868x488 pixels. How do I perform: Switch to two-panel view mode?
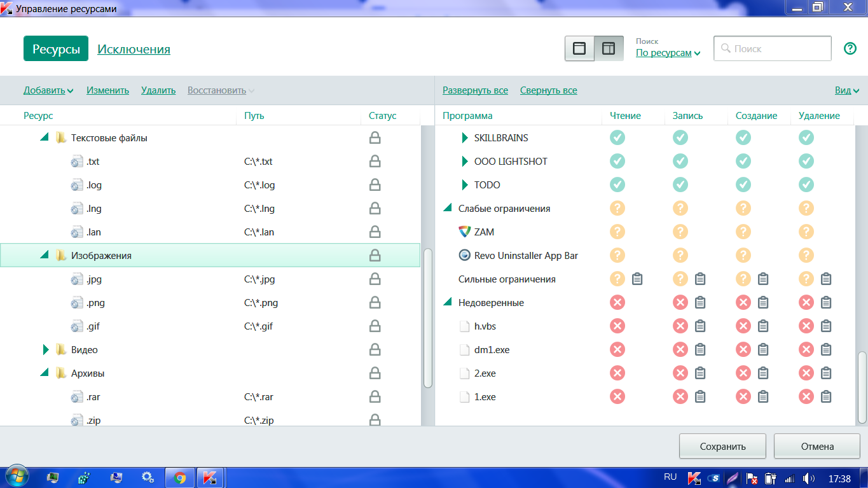[609, 48]
